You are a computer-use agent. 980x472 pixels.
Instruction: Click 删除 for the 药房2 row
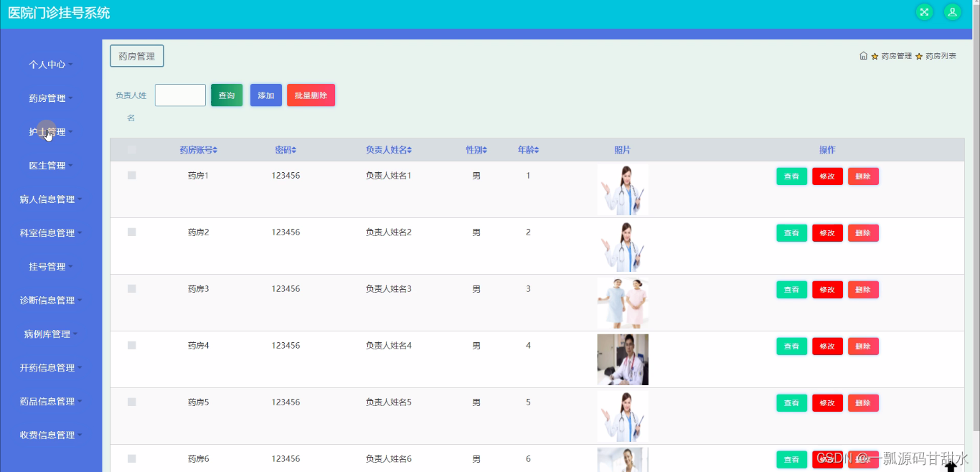(x=863, y=233)
